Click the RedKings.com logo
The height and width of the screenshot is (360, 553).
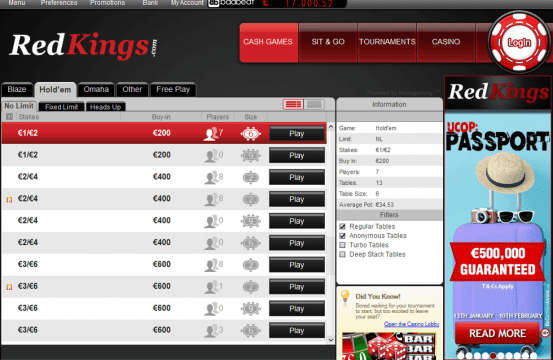(x=83, y=46)
